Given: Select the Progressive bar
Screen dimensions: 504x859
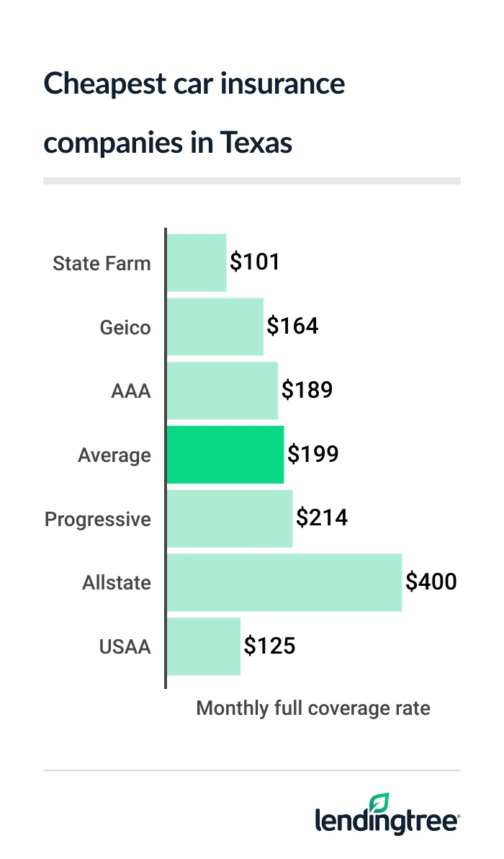Looking at the screenshot, I should (x=229, y=519).
